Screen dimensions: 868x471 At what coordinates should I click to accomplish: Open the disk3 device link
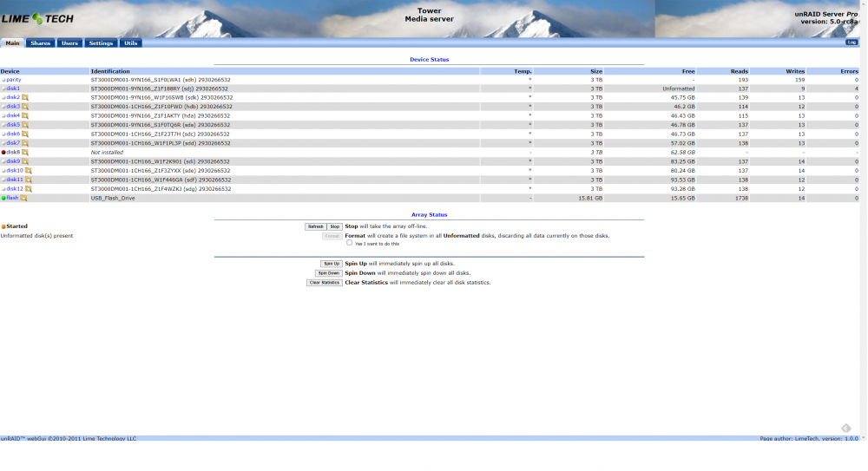[x=13, y=107]
